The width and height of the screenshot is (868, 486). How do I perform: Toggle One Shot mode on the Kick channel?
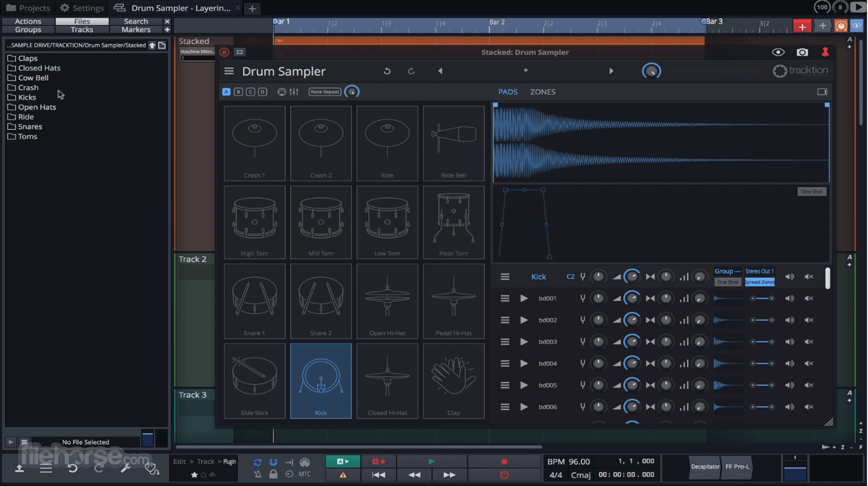[x=727, y=282]
